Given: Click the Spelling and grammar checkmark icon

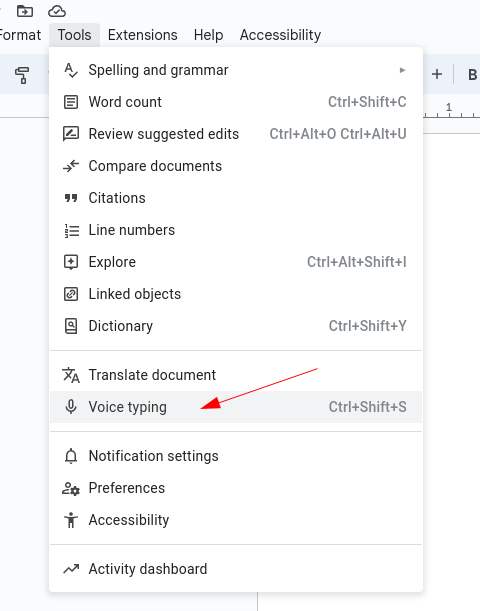Looking at the screenshot, I should (x=71, y=71).
